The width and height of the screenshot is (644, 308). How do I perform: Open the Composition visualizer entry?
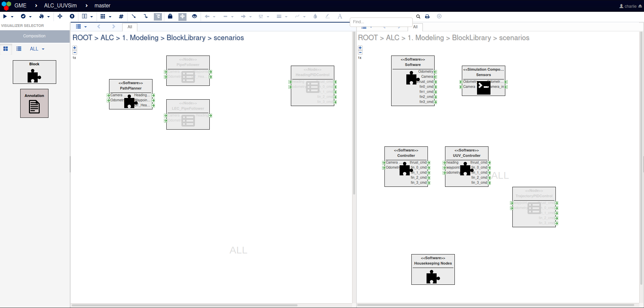[34, 36]
